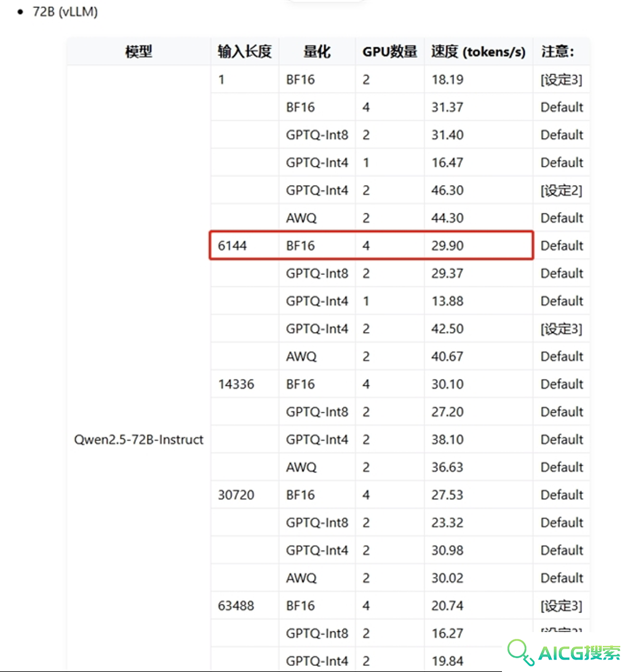Select BF16 in the 18.19 speed row

click(x=300, y=80)
